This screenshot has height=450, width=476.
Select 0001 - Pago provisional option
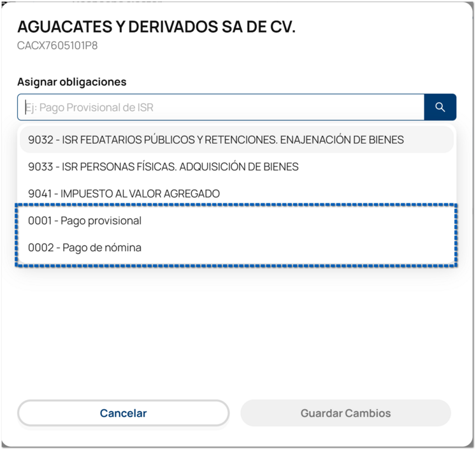click(x=85, y=221)
